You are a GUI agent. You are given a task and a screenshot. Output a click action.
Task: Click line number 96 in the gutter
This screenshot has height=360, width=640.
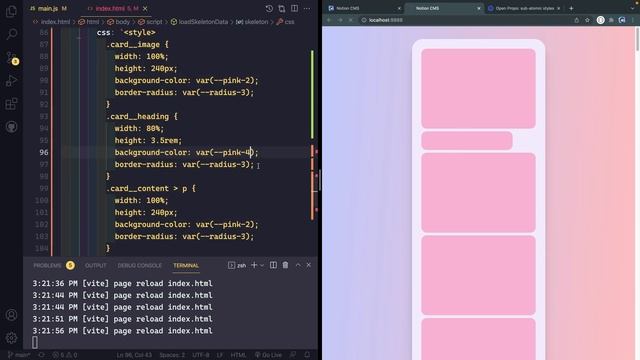coord(44,152)
